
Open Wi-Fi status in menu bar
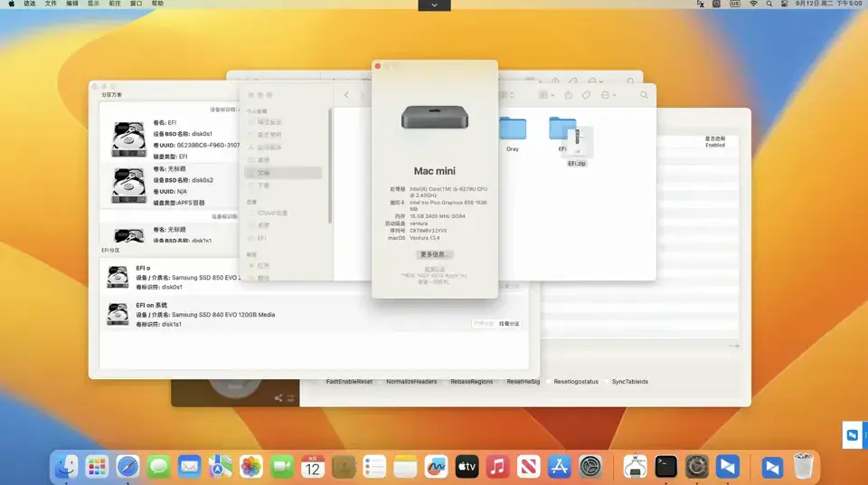click(x=753, y=4)
